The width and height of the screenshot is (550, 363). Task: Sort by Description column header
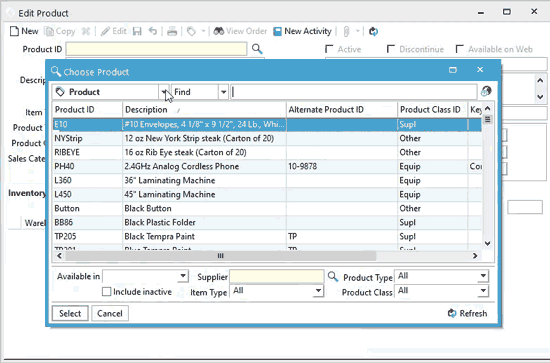[x=204, y=110]
